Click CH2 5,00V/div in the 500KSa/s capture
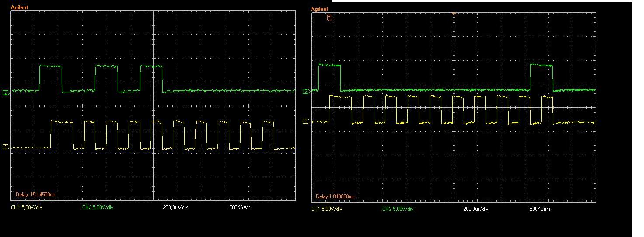Image resolution: width=644 pixels, height=237 pixels. 398,209
